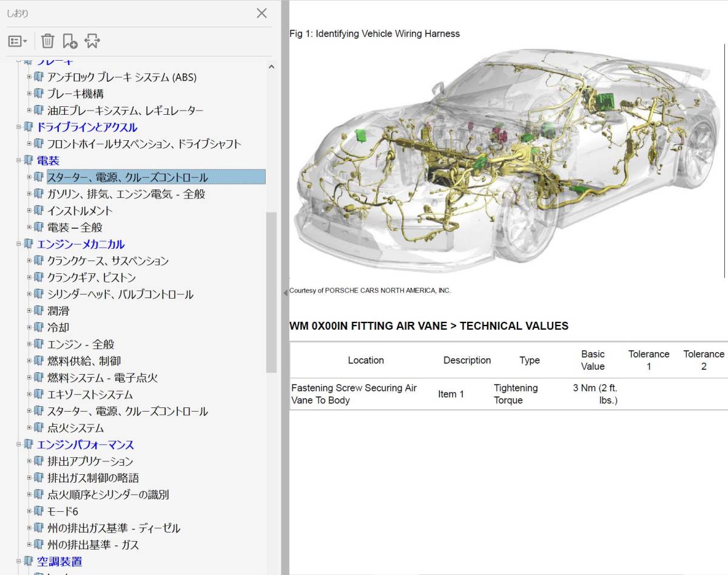Select the 排出アプリケーション bookmark
This screenshot has width=728, height=575.
pyautogui.click(x=90, y=461)
